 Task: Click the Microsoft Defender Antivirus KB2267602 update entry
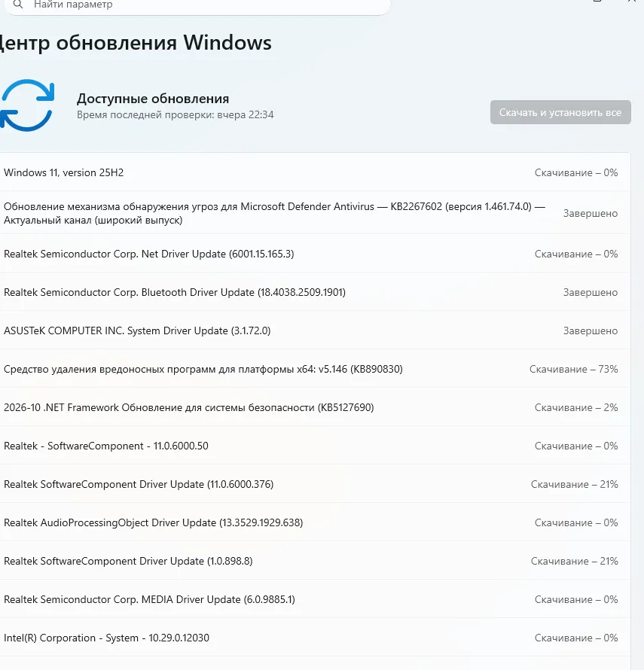pyautogui.click(x=315, y=213)
